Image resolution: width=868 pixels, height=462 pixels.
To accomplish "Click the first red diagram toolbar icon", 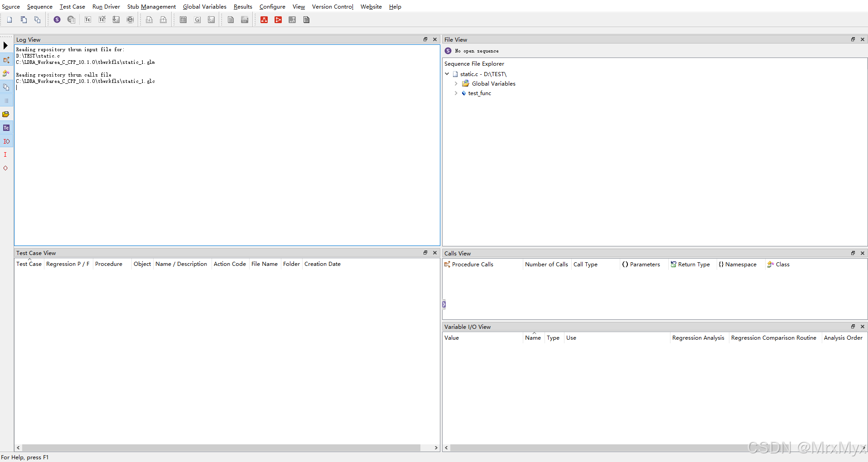I will coord(264,19).
